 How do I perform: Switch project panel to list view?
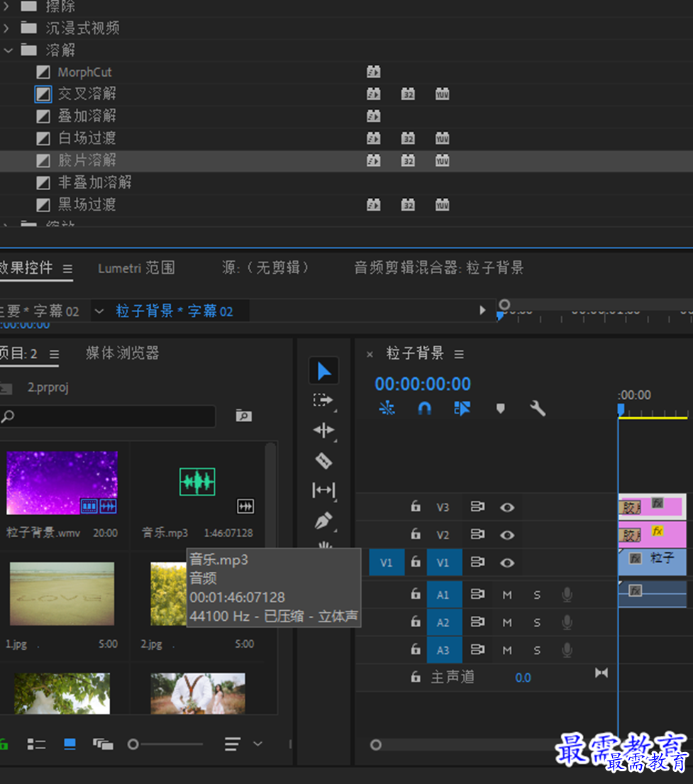click(36, 744)
